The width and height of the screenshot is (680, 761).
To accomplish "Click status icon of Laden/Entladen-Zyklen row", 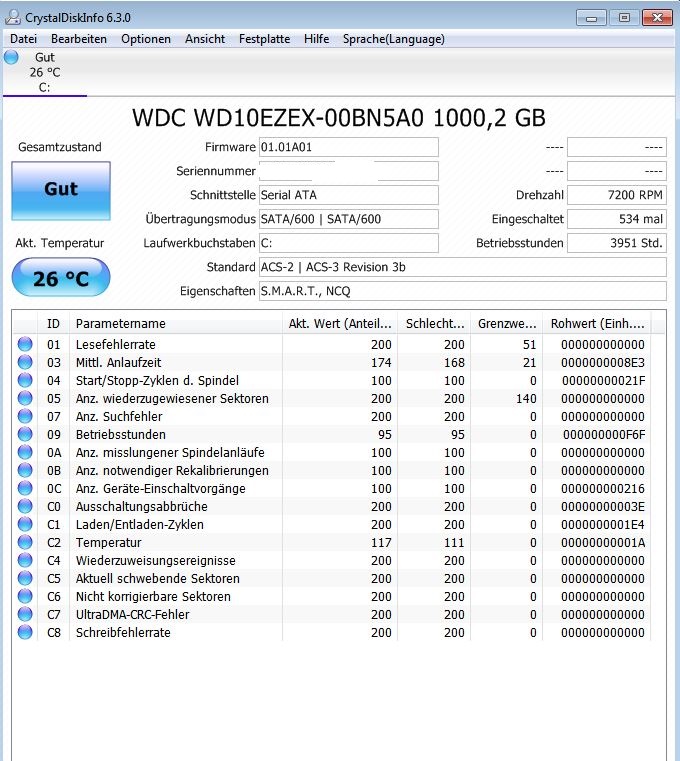I will [x=25, y=524].
